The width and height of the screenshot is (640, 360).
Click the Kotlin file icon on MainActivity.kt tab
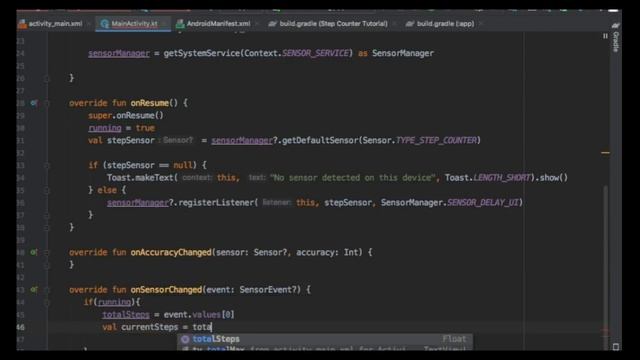pyautogui.click(x=104, y=24)
